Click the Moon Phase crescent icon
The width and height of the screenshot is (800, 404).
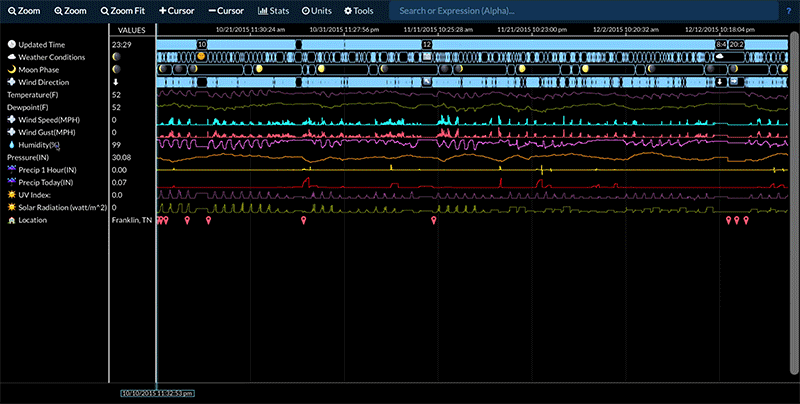(12, 69)
